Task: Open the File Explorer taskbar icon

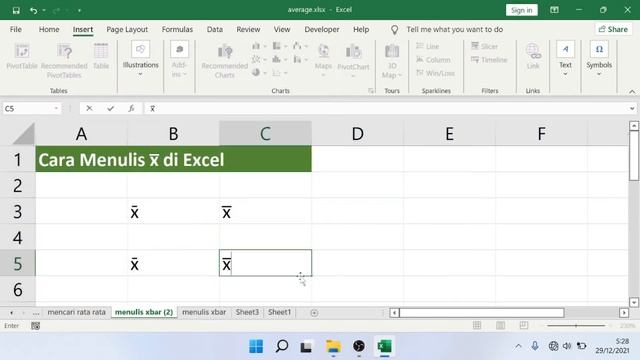Action: 333,347
